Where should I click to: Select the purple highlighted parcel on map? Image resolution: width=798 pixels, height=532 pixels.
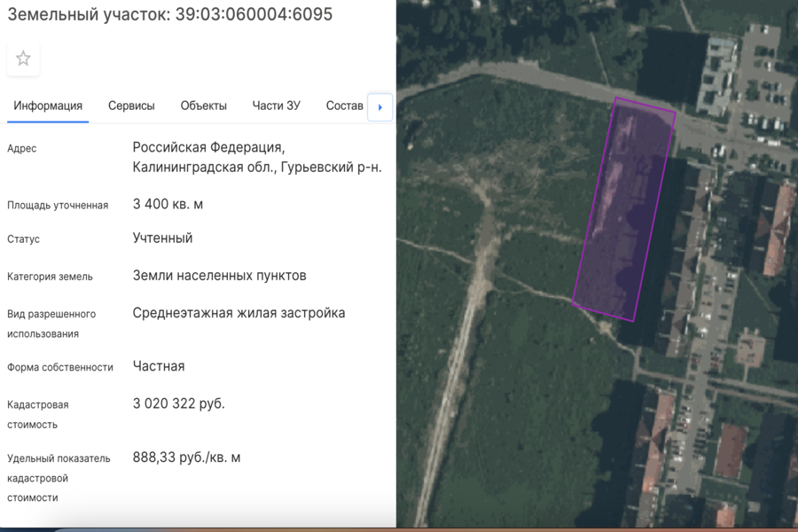tap(625, 204)
